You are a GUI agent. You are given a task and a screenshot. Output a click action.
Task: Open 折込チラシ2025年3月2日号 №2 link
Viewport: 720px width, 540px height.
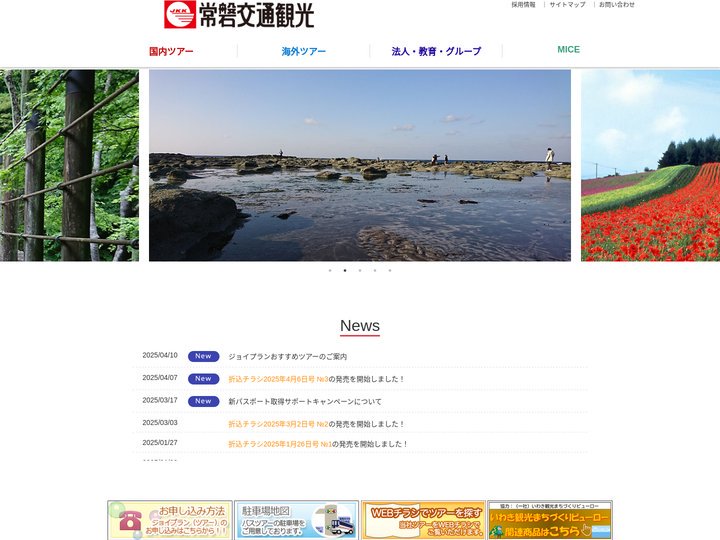point(278,424)
